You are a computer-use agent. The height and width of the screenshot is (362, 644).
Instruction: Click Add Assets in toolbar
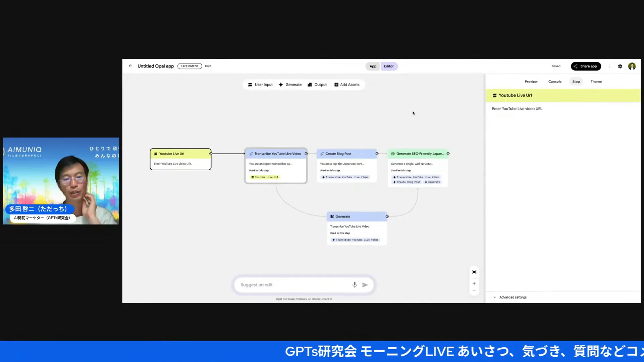click(347, 85)
